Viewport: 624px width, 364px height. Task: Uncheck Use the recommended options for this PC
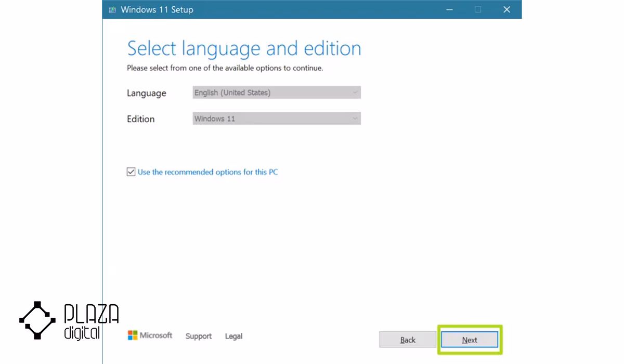pos(131,172)
